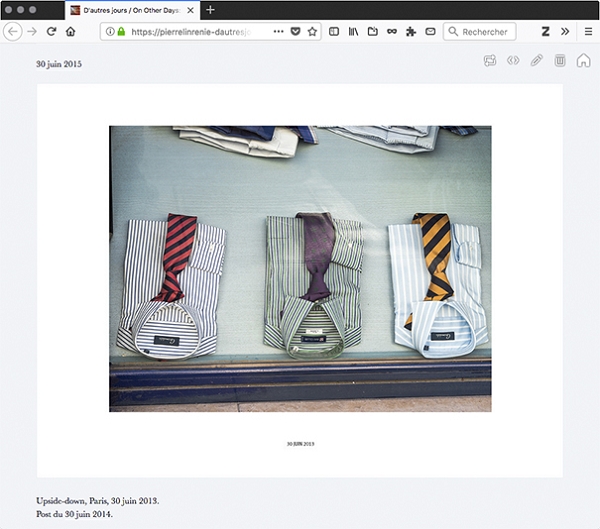Click the page home icon
Viewport: 600px width, 529px height.
[583, 61]
